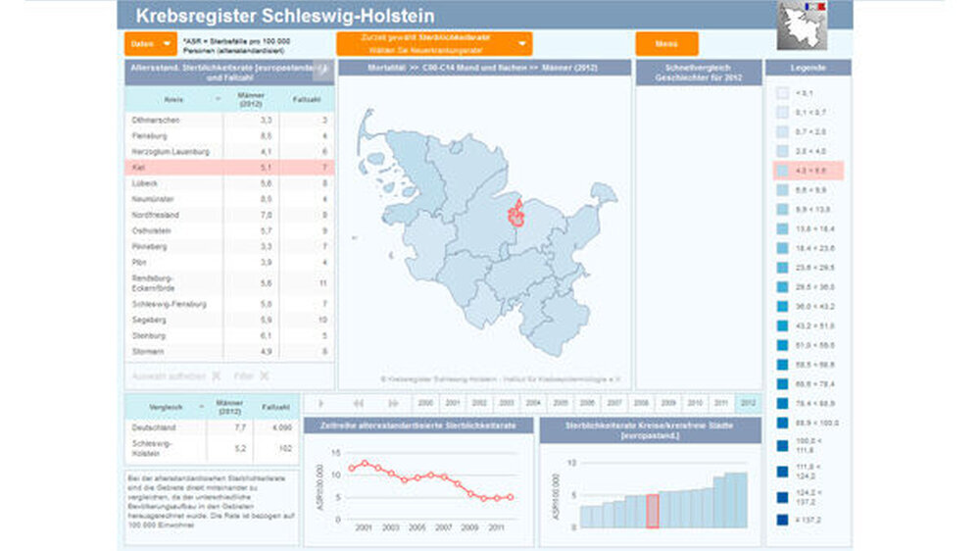The image size is (980, 551).
Task: Click the X icon next to Filter
Action: click(x=265, y=376)
